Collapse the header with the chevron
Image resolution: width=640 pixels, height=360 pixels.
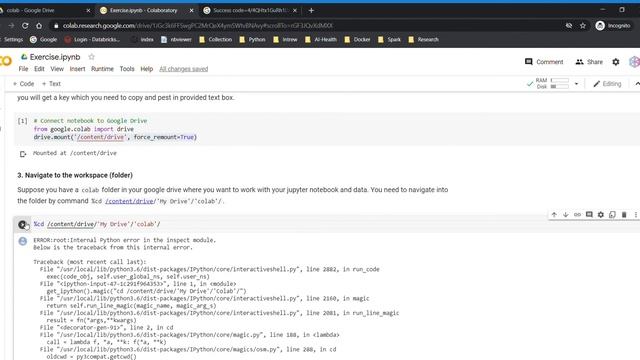tap(637, 84)
